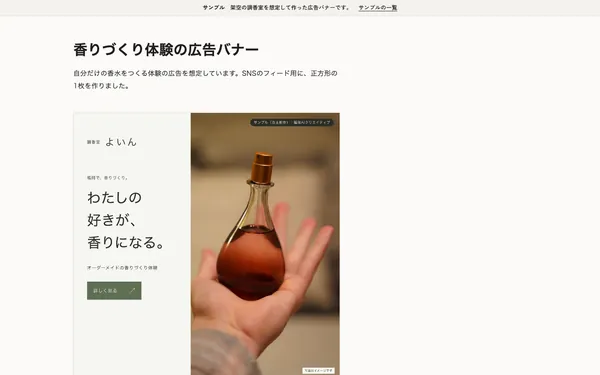
Task: Click the brand name よいん
Action: [x=121, y=142]
